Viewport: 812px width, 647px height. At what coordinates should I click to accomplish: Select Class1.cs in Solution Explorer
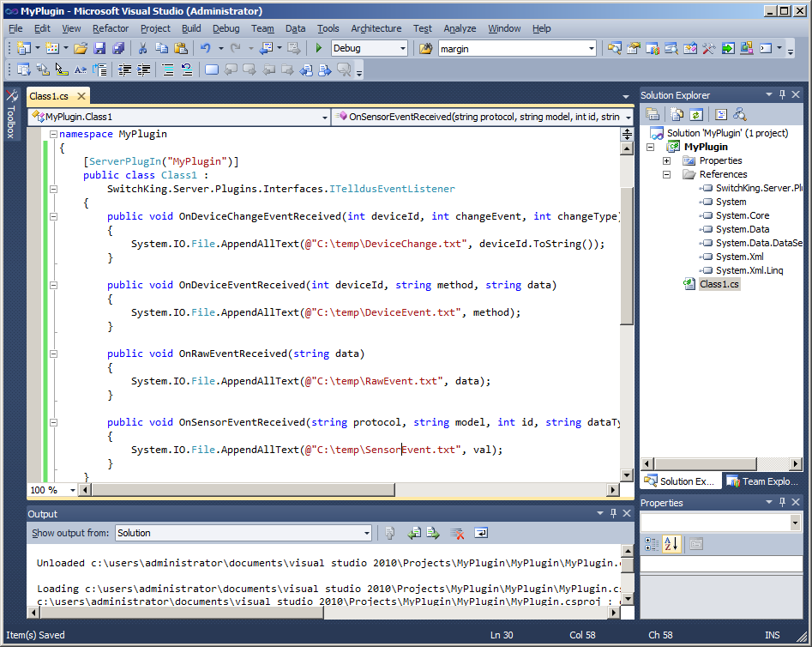coord(719,284)
